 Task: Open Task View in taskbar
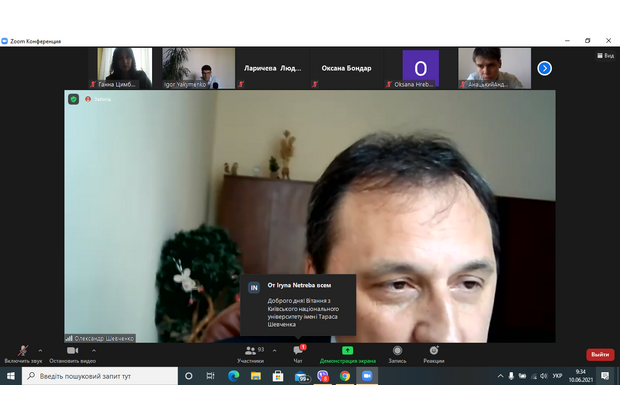[x=210, y=376]
